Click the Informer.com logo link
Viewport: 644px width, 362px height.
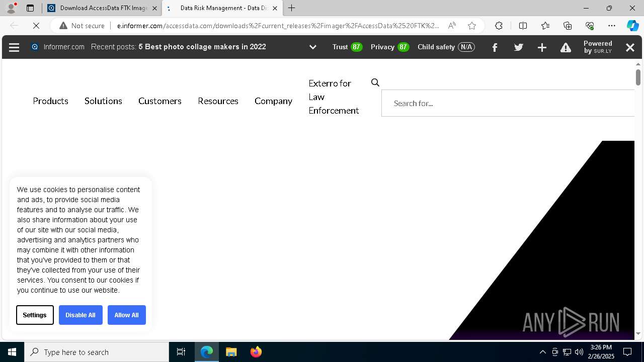[58, 47]
